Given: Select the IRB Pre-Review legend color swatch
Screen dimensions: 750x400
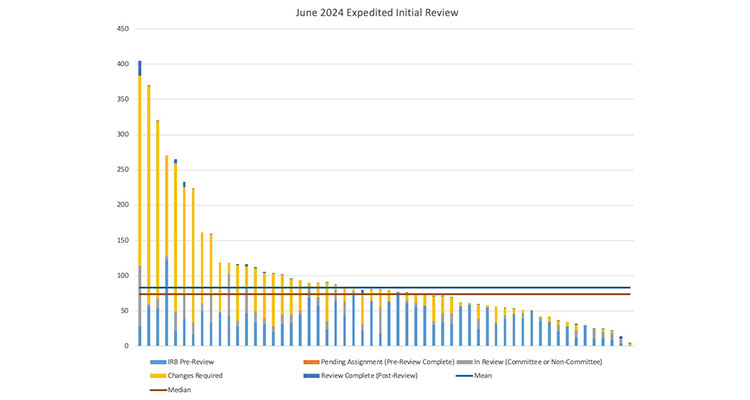Looking at the screenshot, I should pyautogui.click(x=157, y=362).
